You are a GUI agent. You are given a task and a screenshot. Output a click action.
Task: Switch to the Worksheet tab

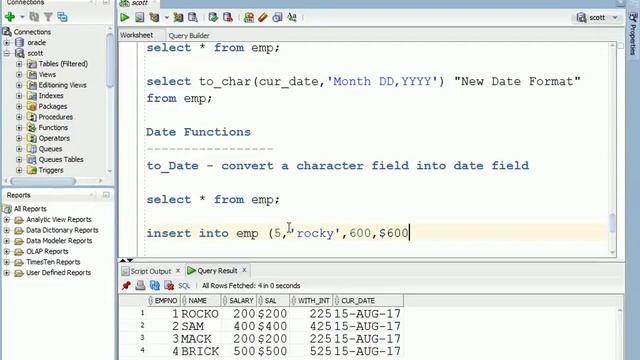136,35
